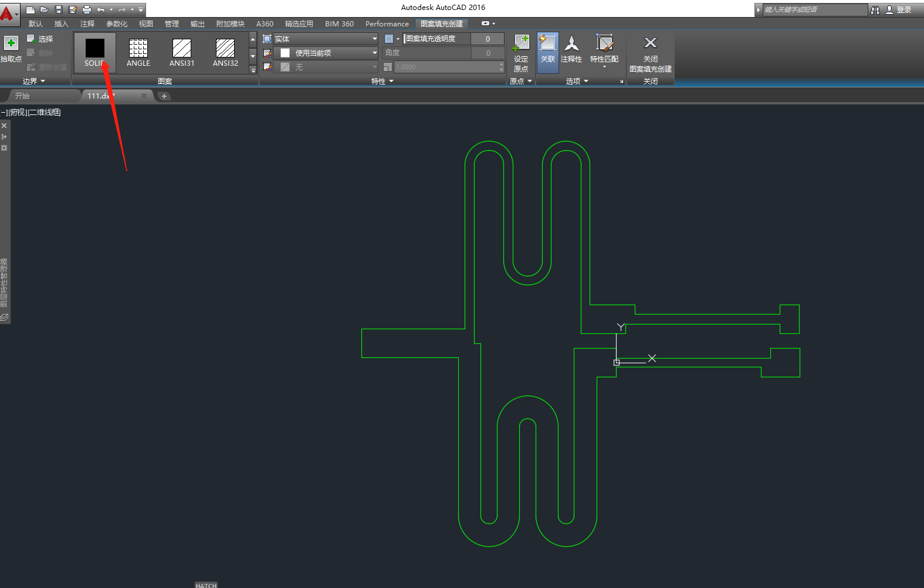Click the Save As icon
Screen dimensions: 924x588
[x=73, y=9]
